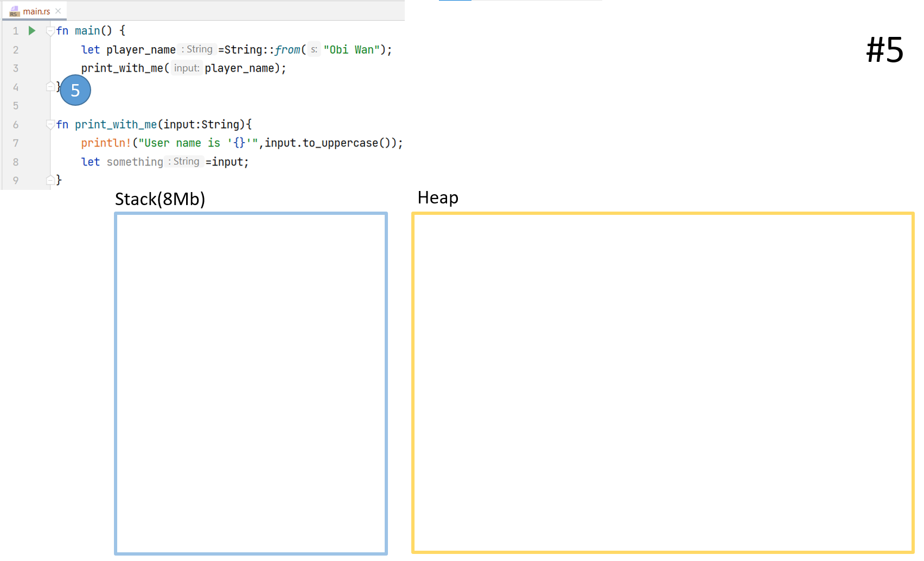The height and width of the screenshot is (561, 924).
Task: Click the fold end marker on line 9
Action: point(50,180)
